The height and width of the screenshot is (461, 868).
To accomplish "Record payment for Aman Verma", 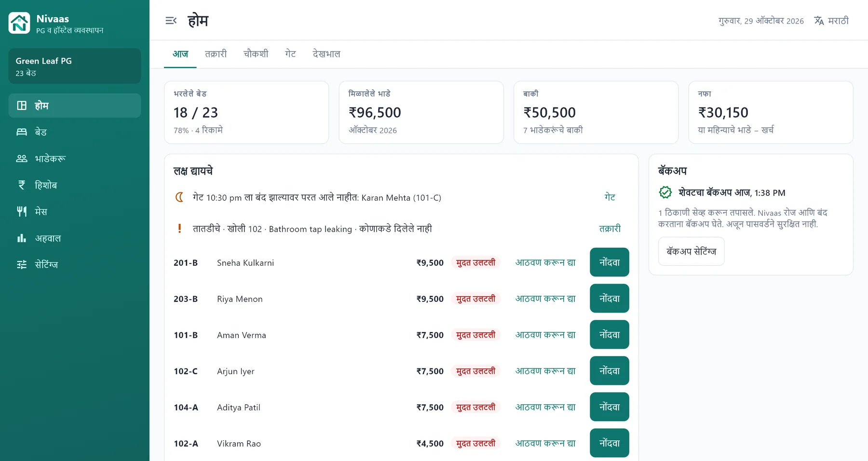I will 610,335.
